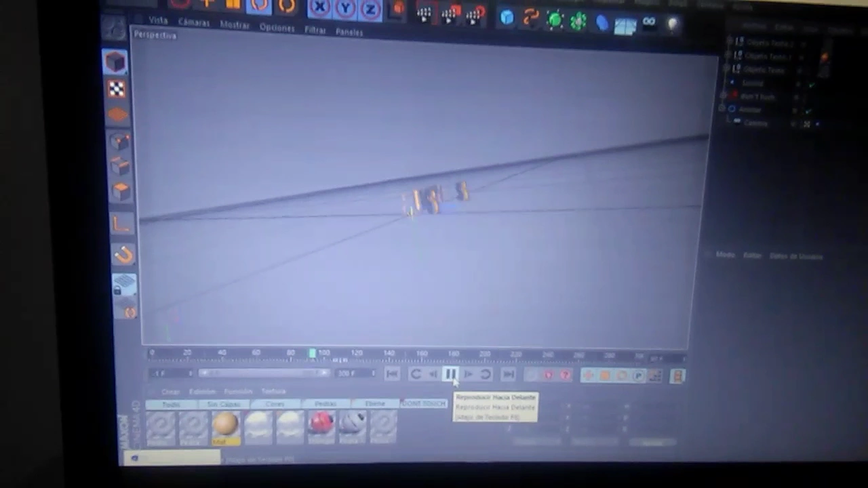
Task: Toggle coordinate system cube icon
Action: click(398, 9)
